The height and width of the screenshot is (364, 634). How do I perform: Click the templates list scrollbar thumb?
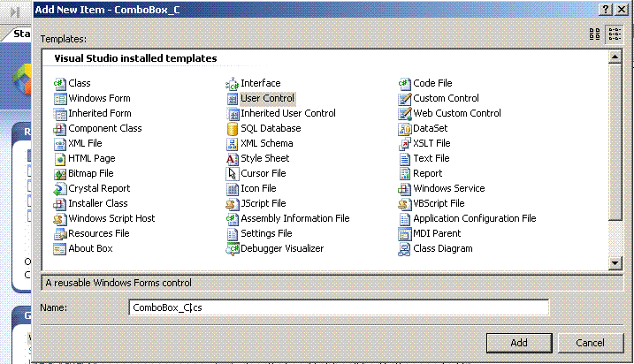click(x=615, y=142)
